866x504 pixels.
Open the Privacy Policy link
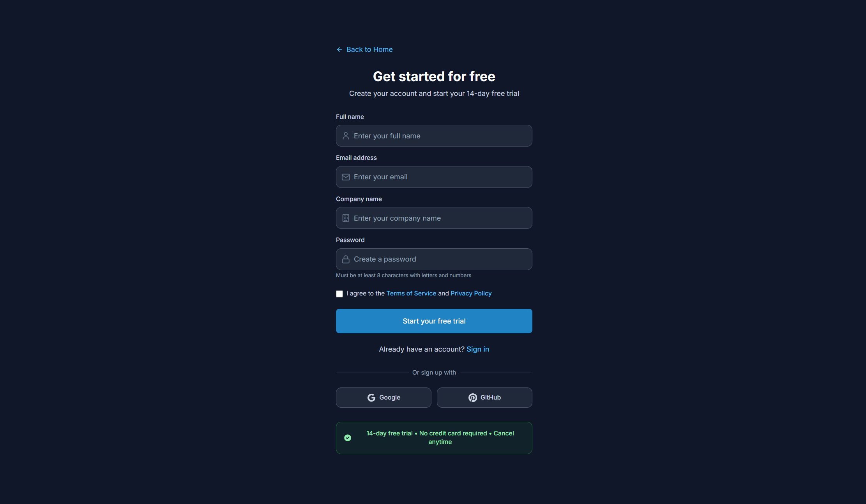(471, 294)
